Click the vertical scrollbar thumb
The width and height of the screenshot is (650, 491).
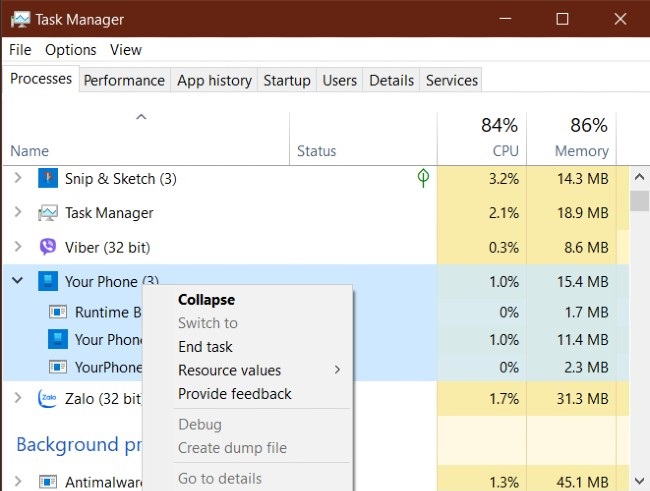pyautogui.click(x=639, y=201)
